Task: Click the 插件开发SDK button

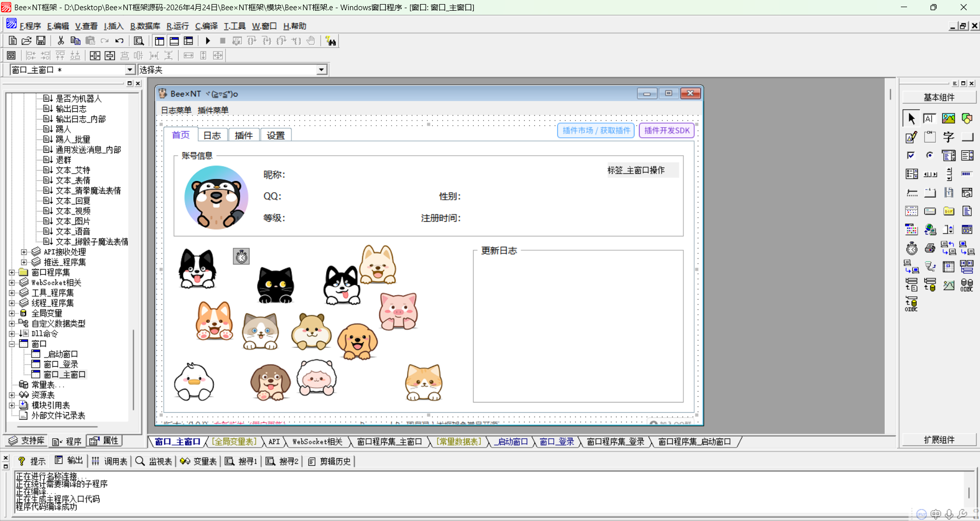Action: click(x=667, y=131)
